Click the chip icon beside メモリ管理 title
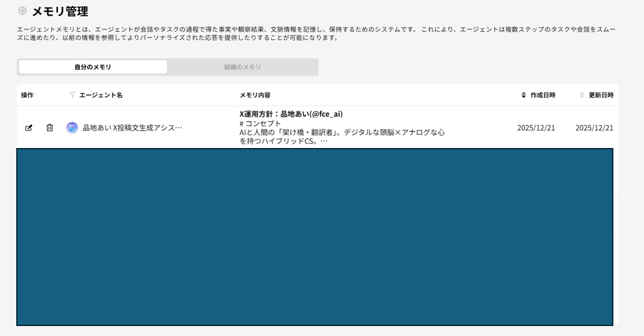The height and width of the screenshot is (336, 644). coord(22,11)
